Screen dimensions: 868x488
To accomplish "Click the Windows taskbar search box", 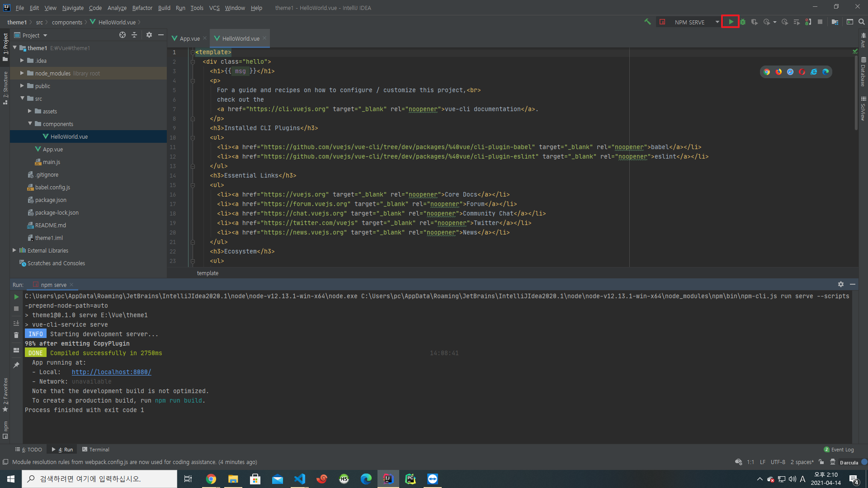I will (99, 479).
